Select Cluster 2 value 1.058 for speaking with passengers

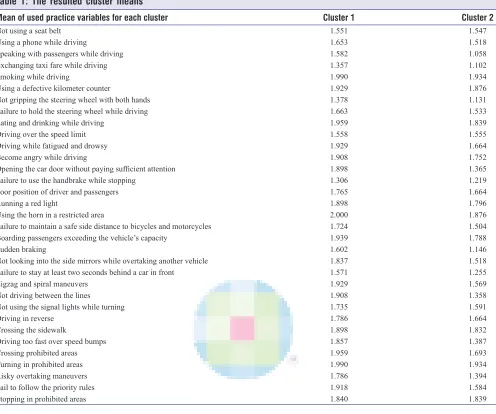(477, 54)
